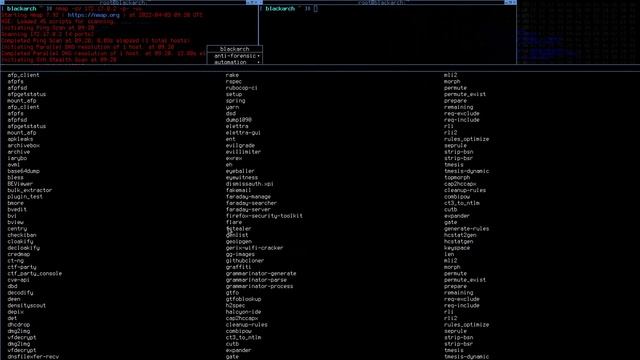Click the 'apkleaks' entry

pos(20,139)
